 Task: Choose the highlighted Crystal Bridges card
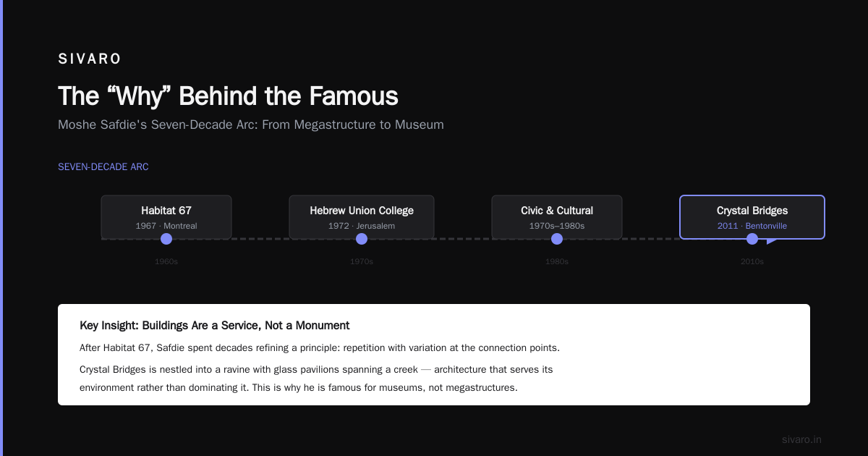coord(752,217)
